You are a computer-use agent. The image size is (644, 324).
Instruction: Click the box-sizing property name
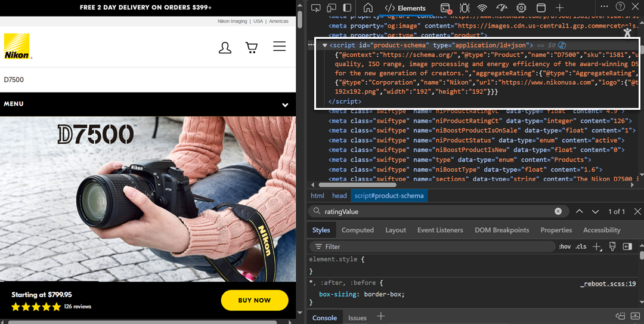(337, 294)
